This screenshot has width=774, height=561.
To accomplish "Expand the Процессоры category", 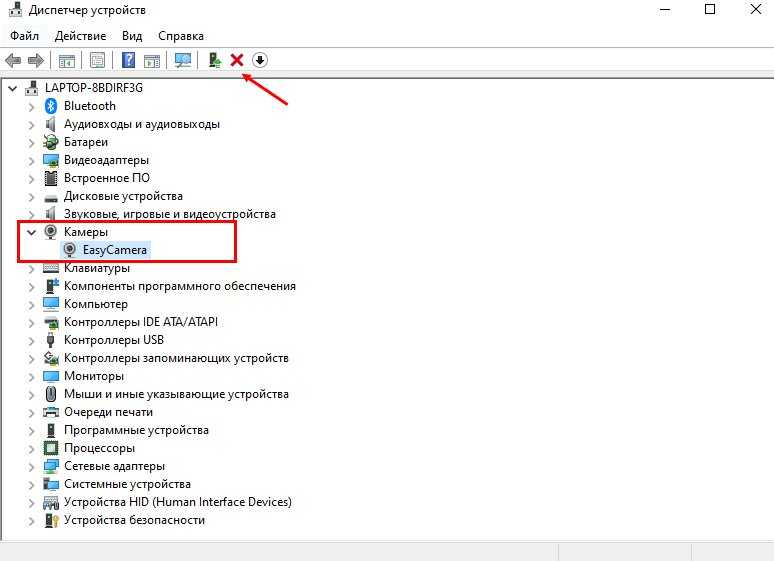I will pyautogui.click(x=31, y=448).
